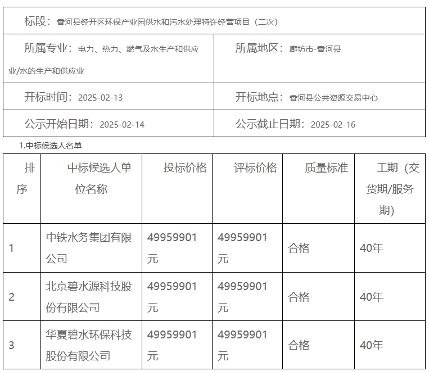Click the 工期 (交货期/服务期) column header
This screenshot has height=371, width=429.
pyautogui.click(x=390, y=189)
